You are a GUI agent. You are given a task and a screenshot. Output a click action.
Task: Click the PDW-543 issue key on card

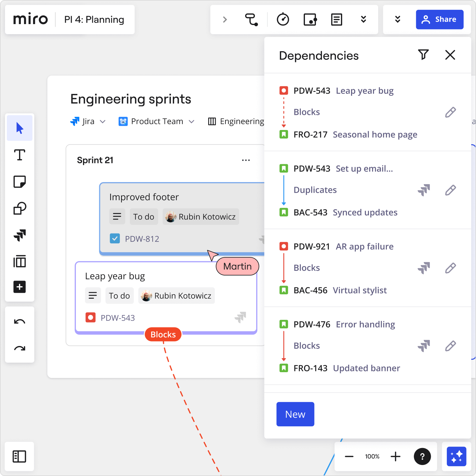click(118, 318)
